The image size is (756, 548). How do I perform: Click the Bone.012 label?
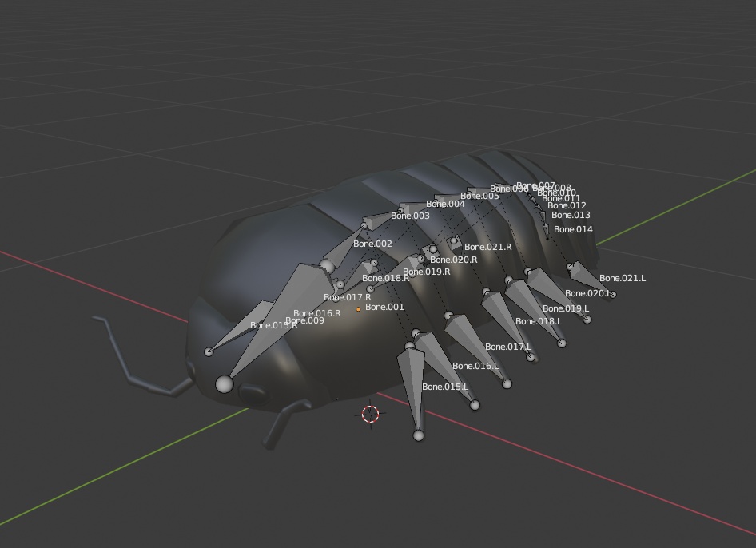pos(567,205)
